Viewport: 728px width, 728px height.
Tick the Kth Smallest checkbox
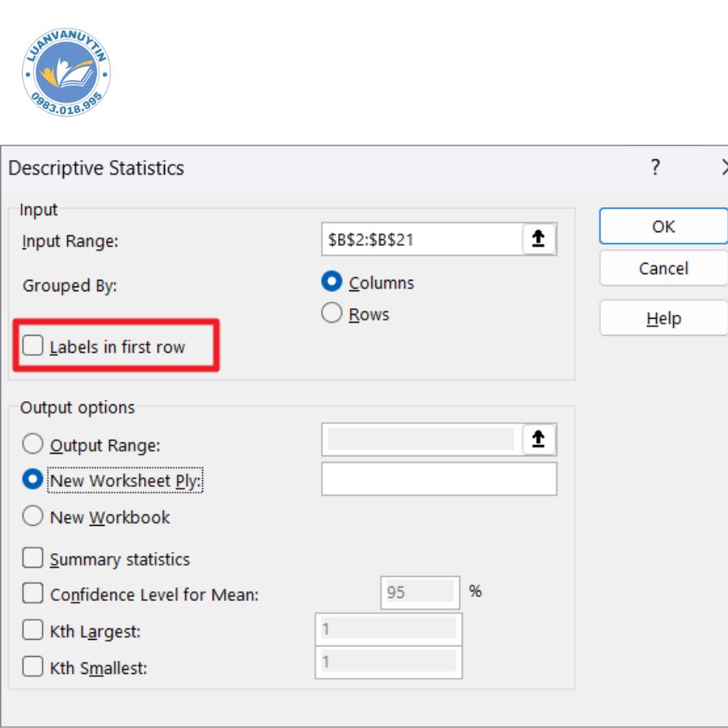coord(33,667)
